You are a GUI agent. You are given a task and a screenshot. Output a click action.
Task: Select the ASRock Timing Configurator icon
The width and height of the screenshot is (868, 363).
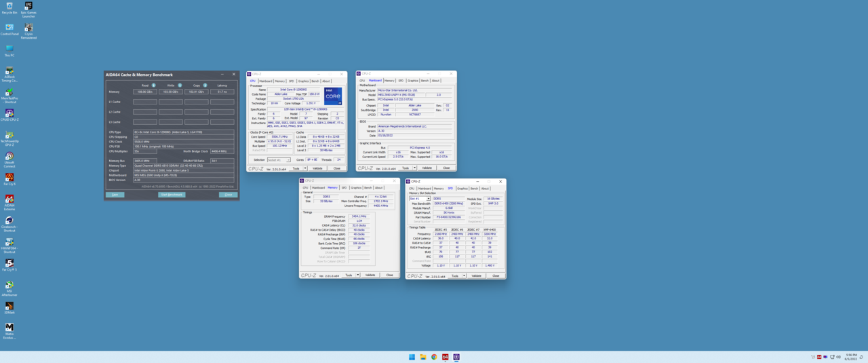(x=9, y=71)
